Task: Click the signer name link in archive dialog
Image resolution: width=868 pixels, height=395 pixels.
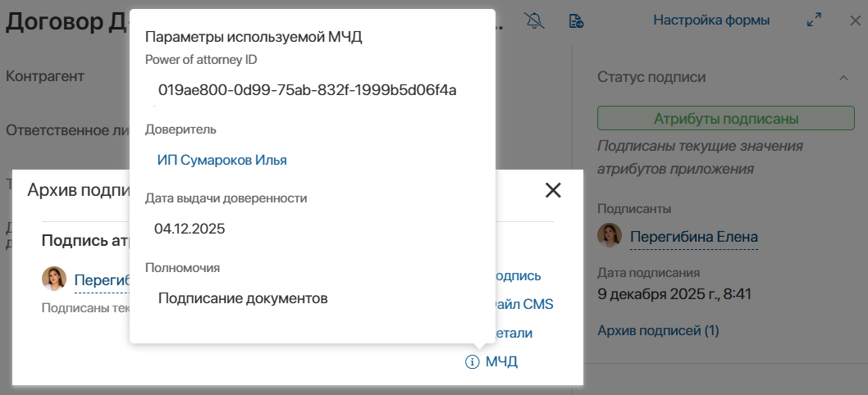Action: (x=102, y=279)
